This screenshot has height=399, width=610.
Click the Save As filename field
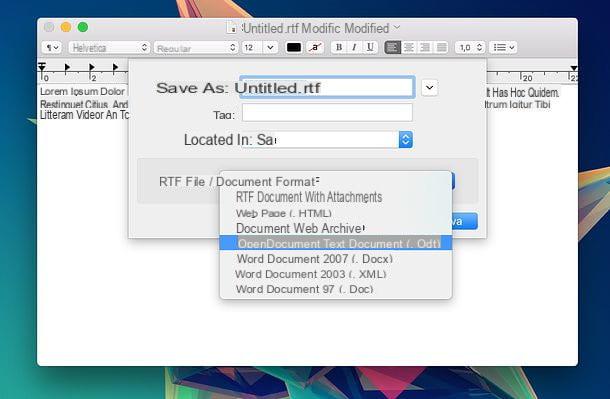click(327, 87)
